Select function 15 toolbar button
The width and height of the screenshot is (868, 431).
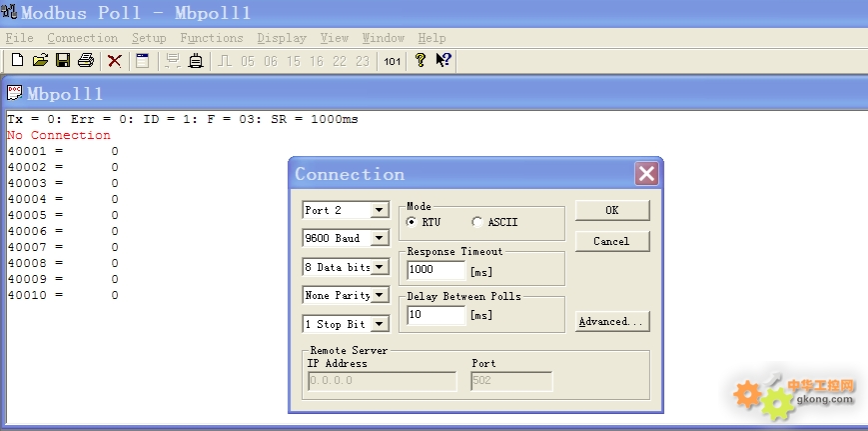[294, 61]
